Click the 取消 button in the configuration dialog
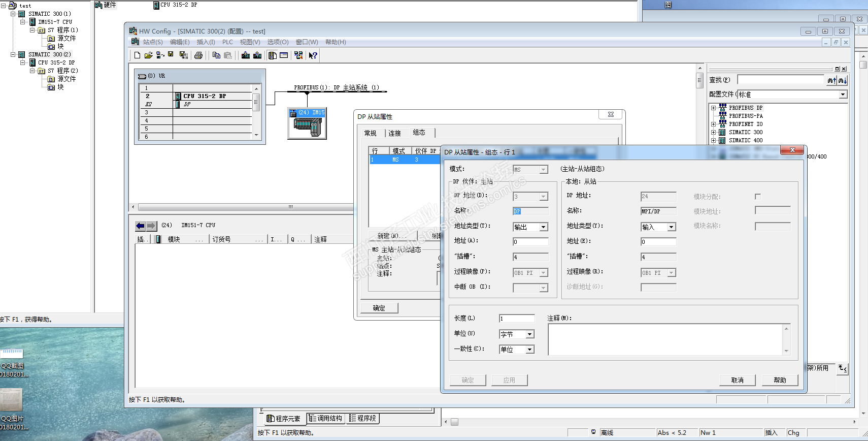Screen dimensions: 868x441 point(738,380)
